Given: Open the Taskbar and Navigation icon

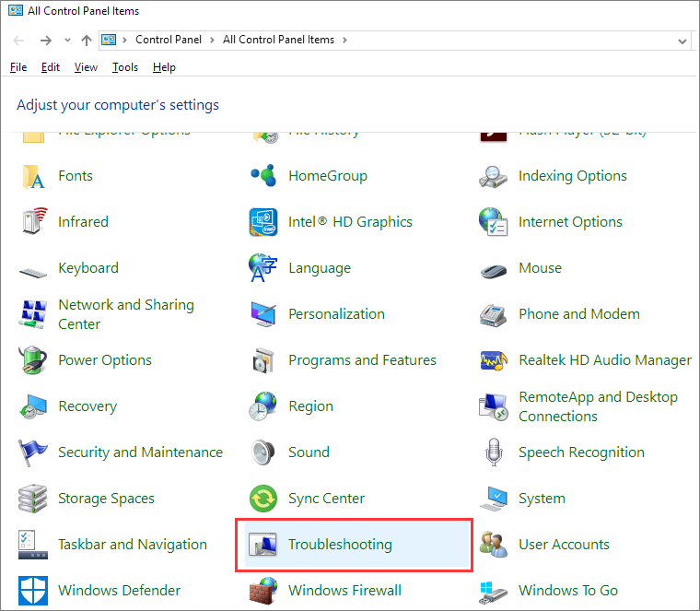Looking at the screenshot, I should pyautogui.click(x=33, y=545).
